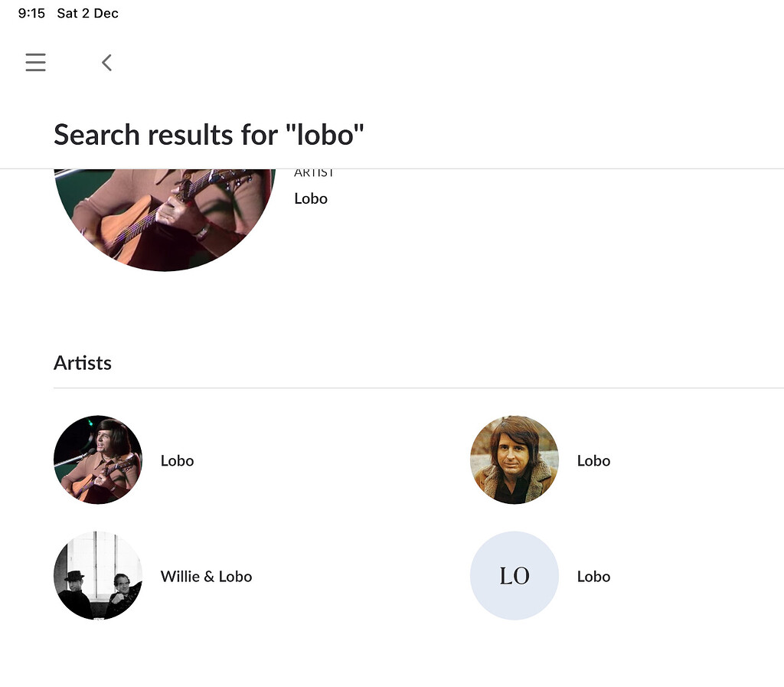Open the Willie & Lobo artist page
This screenshot has width=784, height=687.
coord(206,576)
